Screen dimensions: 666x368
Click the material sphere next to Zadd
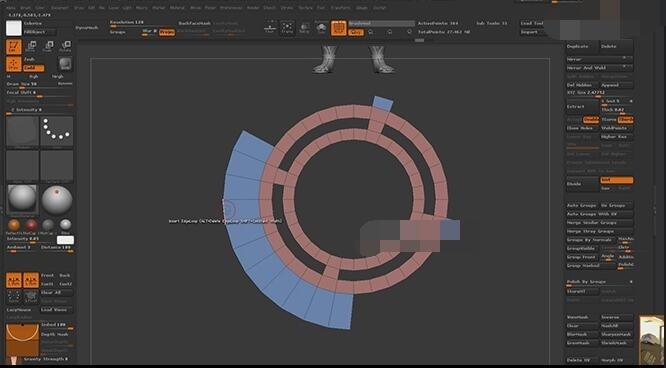(65, 64)
